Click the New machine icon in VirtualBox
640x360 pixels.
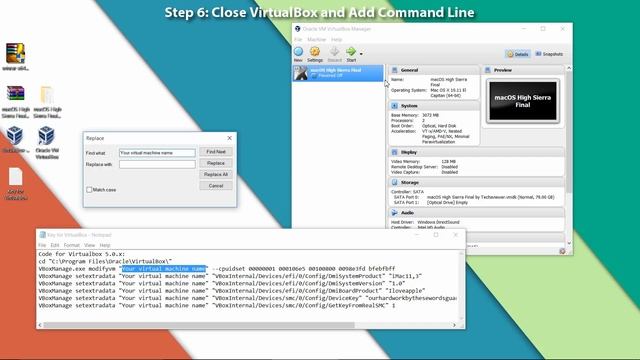pyautogui.click(x=298, y=51)
